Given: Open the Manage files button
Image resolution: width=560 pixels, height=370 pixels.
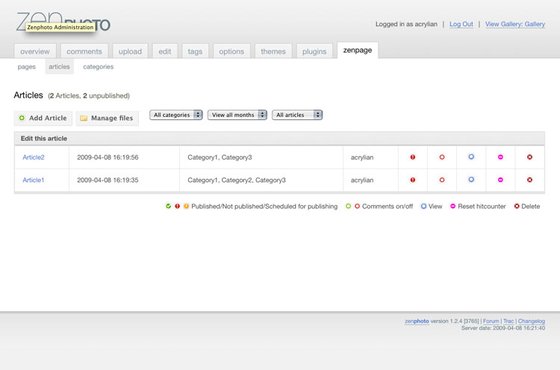Looking at the screenshot, I should (107, 118).
